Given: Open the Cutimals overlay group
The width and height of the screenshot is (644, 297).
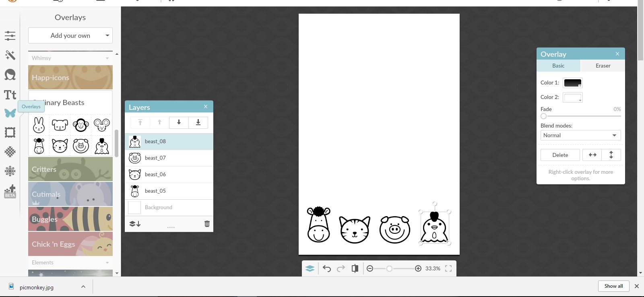Looking at the screenshot, I should tap(70, 194).
